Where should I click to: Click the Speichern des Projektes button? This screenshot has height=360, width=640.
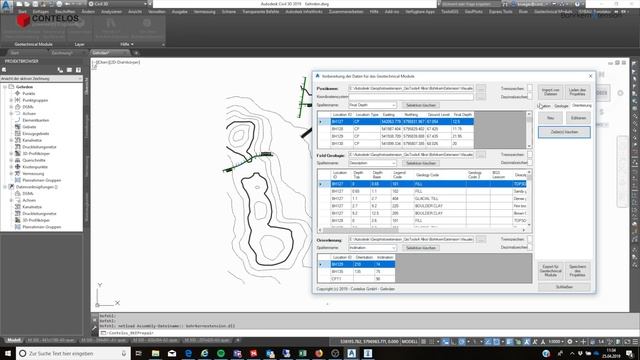point(577,271)
